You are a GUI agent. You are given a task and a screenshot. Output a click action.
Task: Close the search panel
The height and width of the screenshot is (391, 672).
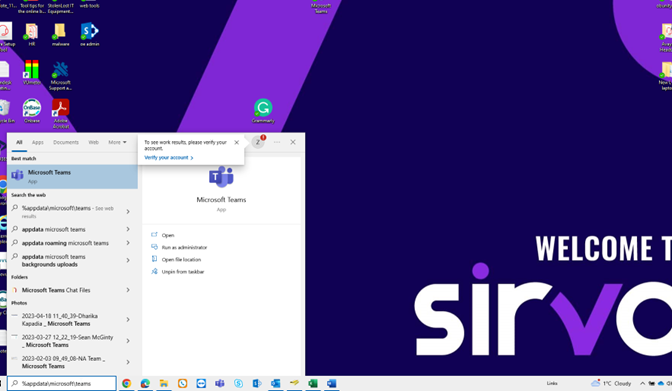coord(293,142)
